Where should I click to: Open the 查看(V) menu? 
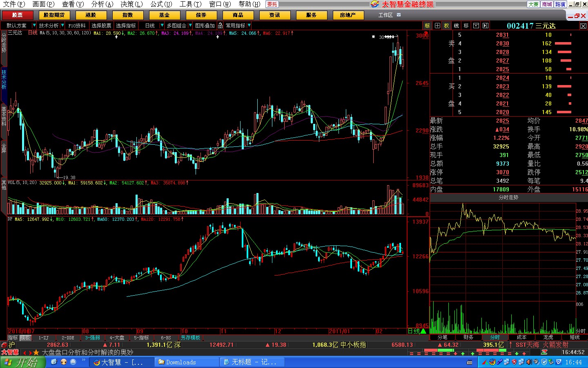point(73,4)
